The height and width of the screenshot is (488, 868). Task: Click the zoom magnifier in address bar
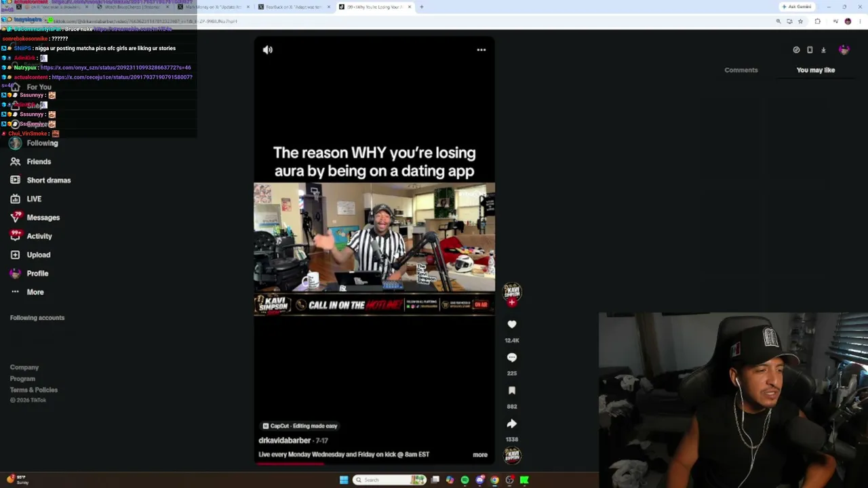tap(778, 21)
